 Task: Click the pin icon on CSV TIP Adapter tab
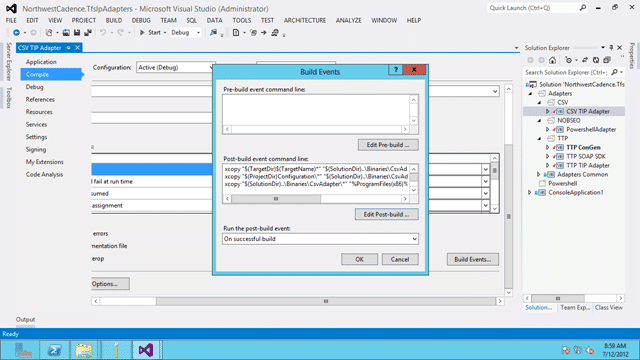click(x=68, y=48)
